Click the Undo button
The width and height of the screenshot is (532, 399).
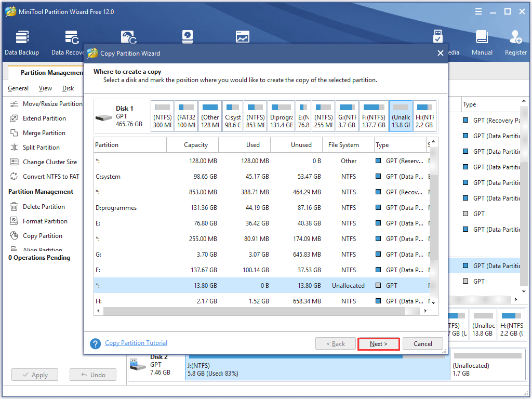click(x=93, y=375)
